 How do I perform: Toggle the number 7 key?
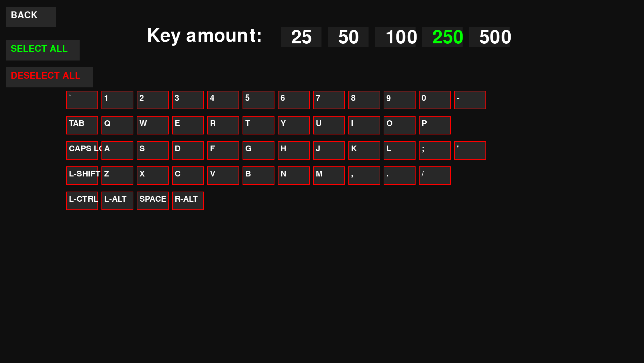pyautogui.click(x=329, y=100)
